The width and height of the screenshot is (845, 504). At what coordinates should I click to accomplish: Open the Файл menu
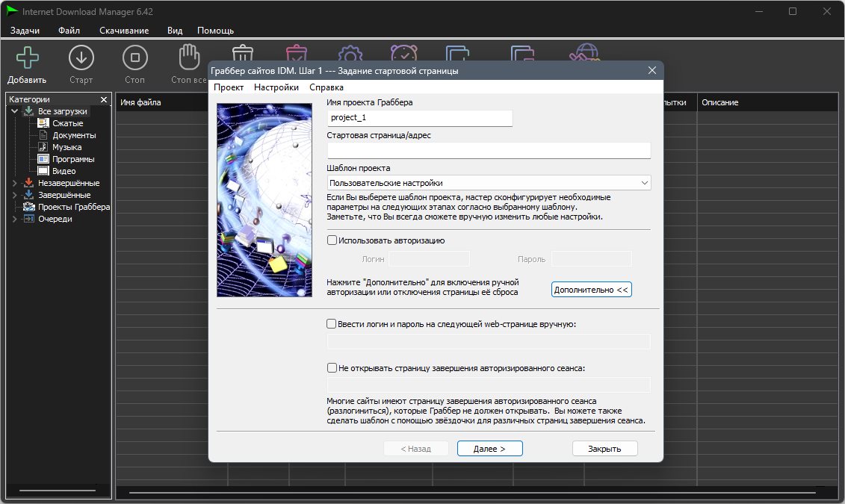[69, 31]
